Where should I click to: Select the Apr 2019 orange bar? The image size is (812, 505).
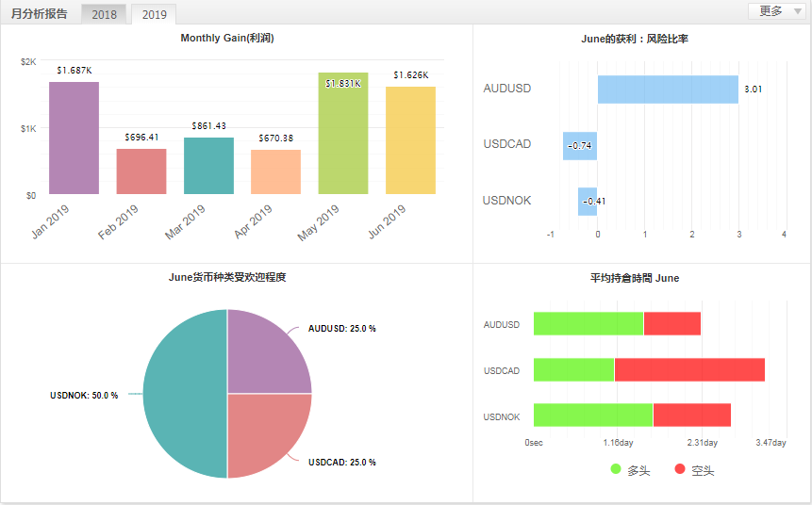click(275, 171)
